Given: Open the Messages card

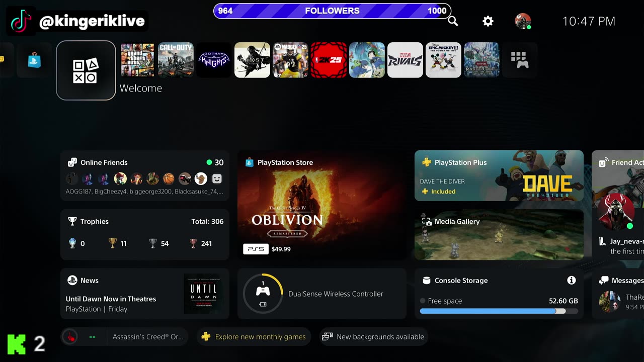Looking at the screenshot, I should pyautogui.click(x=618, y=294).
